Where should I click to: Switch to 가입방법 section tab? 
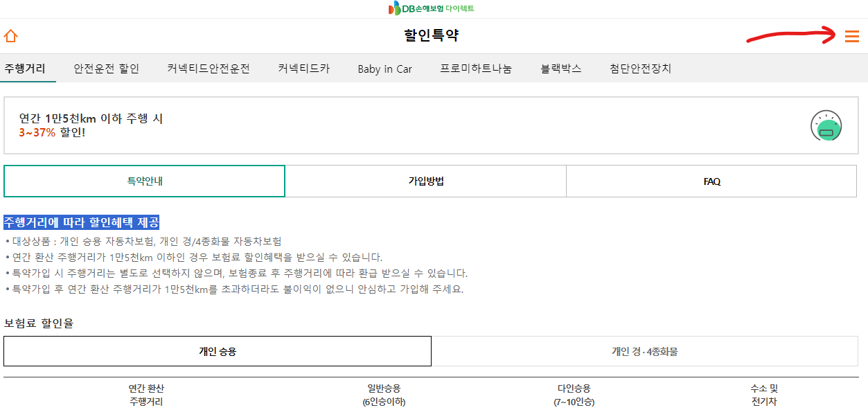point(426,181)
